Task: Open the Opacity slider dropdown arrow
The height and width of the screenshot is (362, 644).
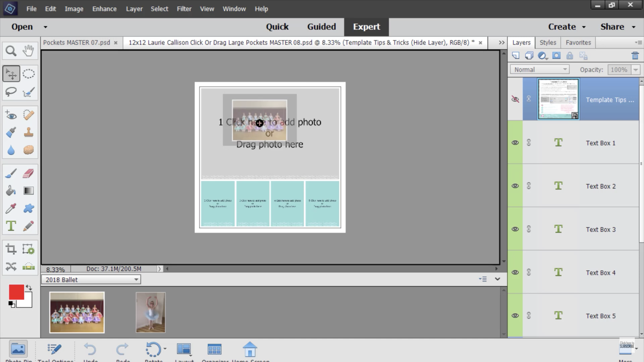Action: [636, 70]
